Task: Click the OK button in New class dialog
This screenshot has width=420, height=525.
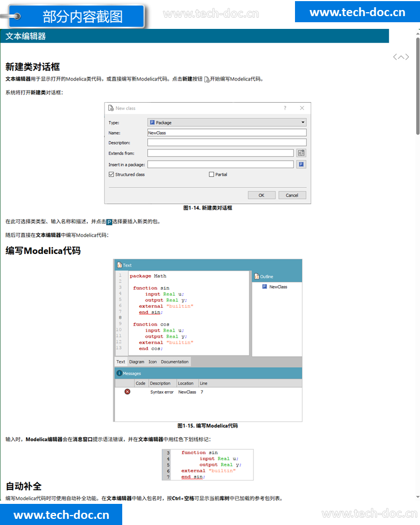Action: [262, 195]
